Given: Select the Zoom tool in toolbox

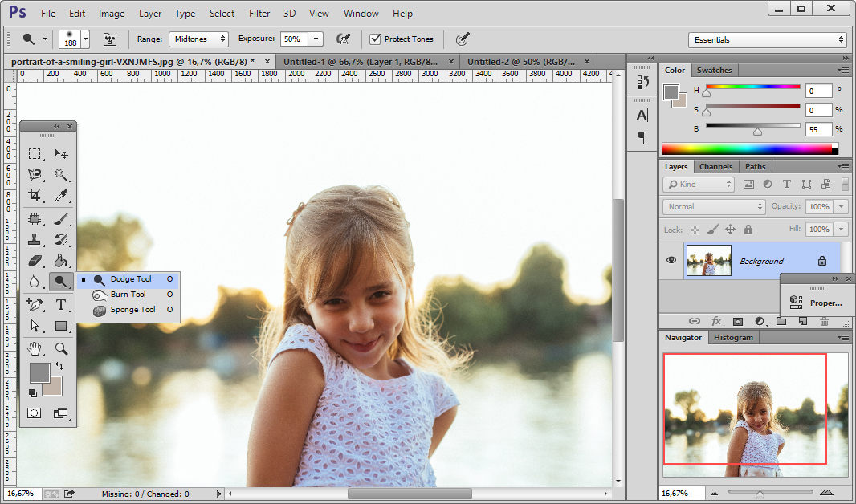Looking at the screenshot, I should click(x=61, y=348).
